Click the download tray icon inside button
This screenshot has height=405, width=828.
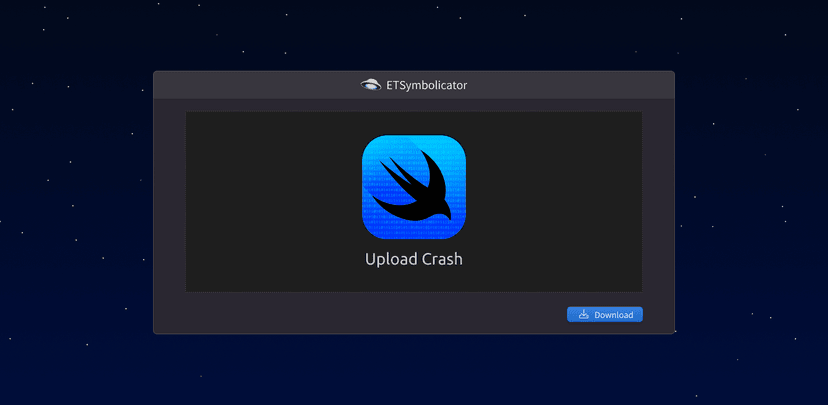coord(584,315)
